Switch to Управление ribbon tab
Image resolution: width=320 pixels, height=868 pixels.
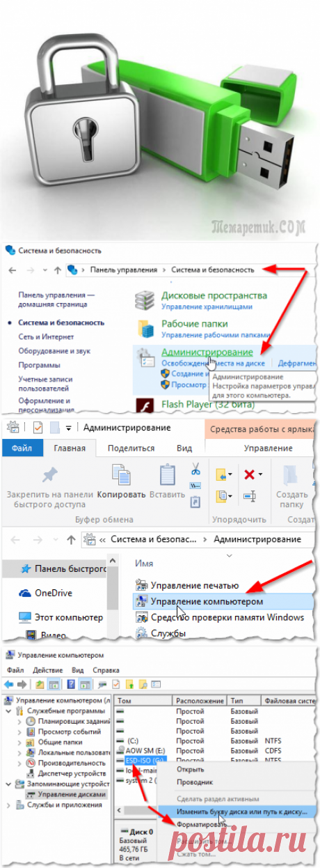pyautogui.click(x=269, y=449)
